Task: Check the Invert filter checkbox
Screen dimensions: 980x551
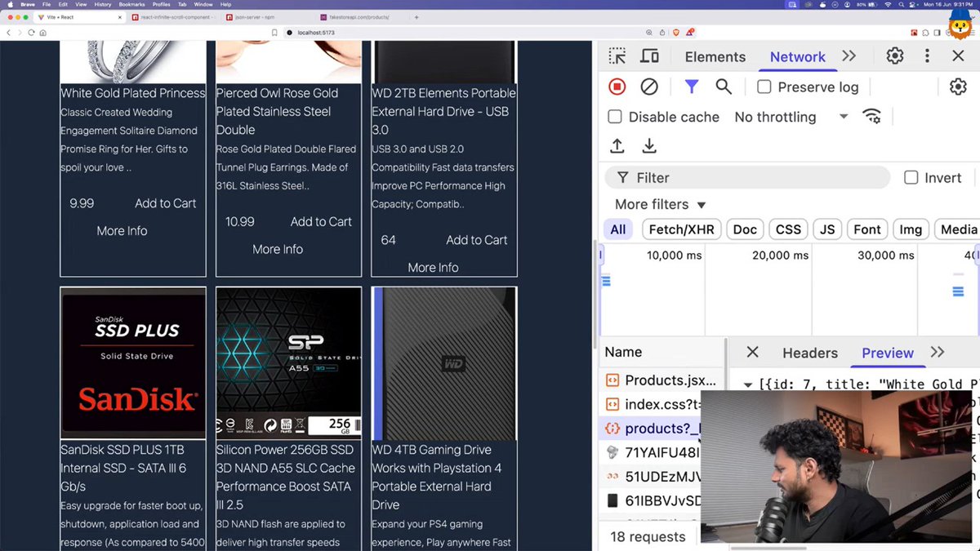Action: point(911,177)
